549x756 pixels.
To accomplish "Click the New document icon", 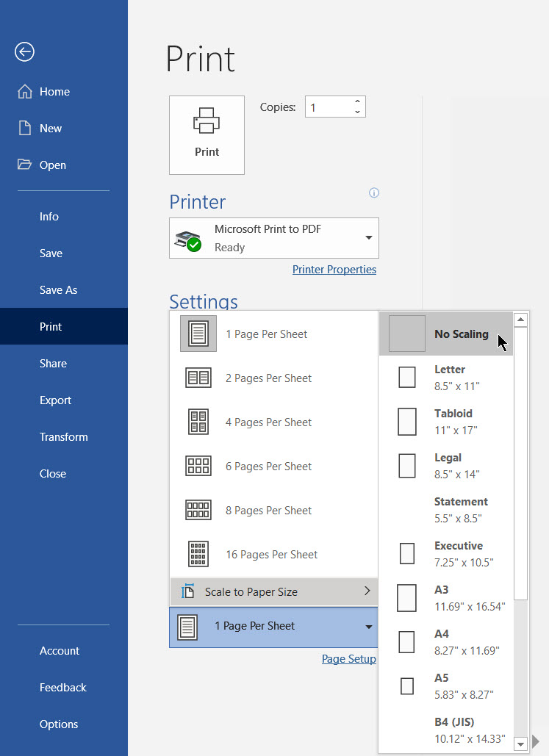I will coord(24,129).
